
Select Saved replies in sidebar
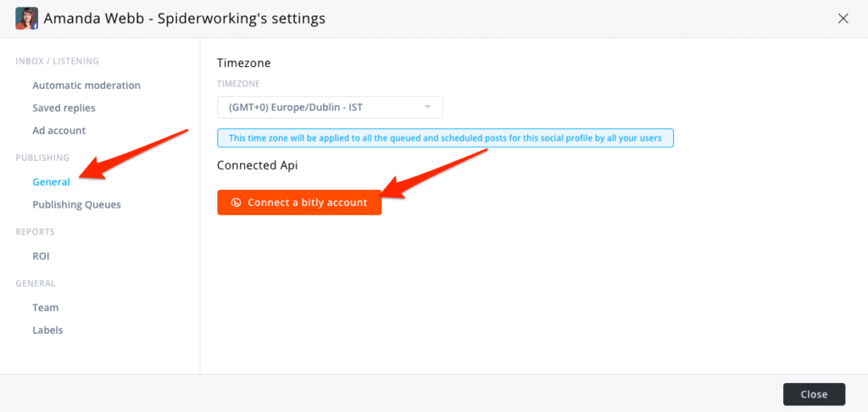coord(64,108)
